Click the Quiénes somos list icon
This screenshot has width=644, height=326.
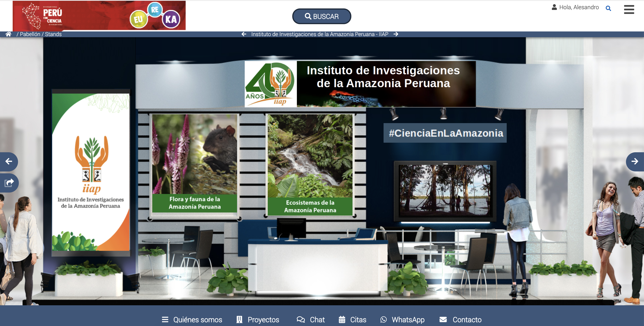click(165, 319)
